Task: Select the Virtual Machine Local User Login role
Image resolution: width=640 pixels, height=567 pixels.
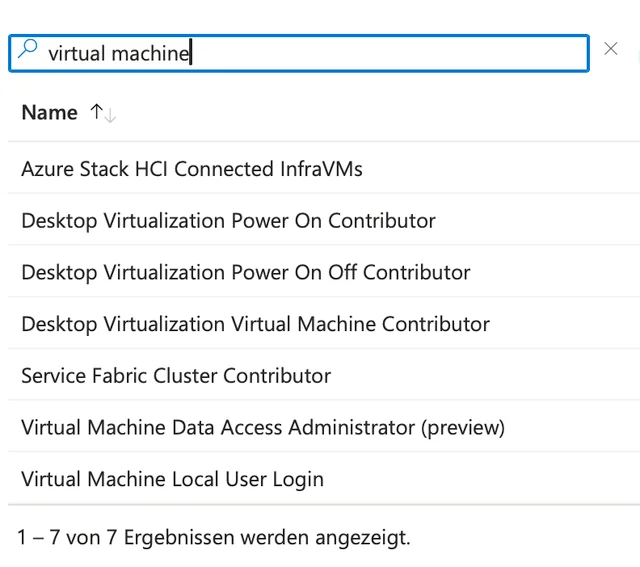Action: coord(172,479)
